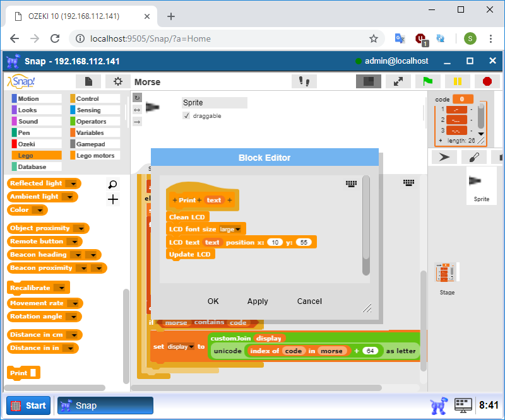Edit the x position value 10
The image size is (505, 420).
(275, 242)
